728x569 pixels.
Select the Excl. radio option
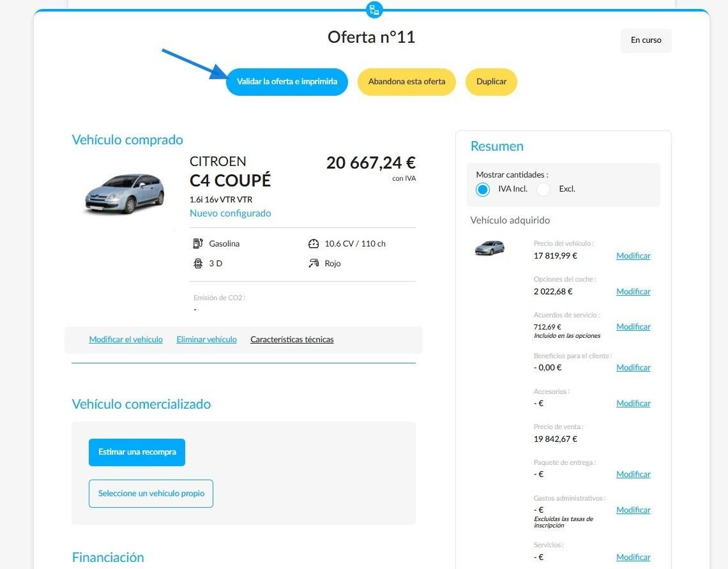point(543,190)
